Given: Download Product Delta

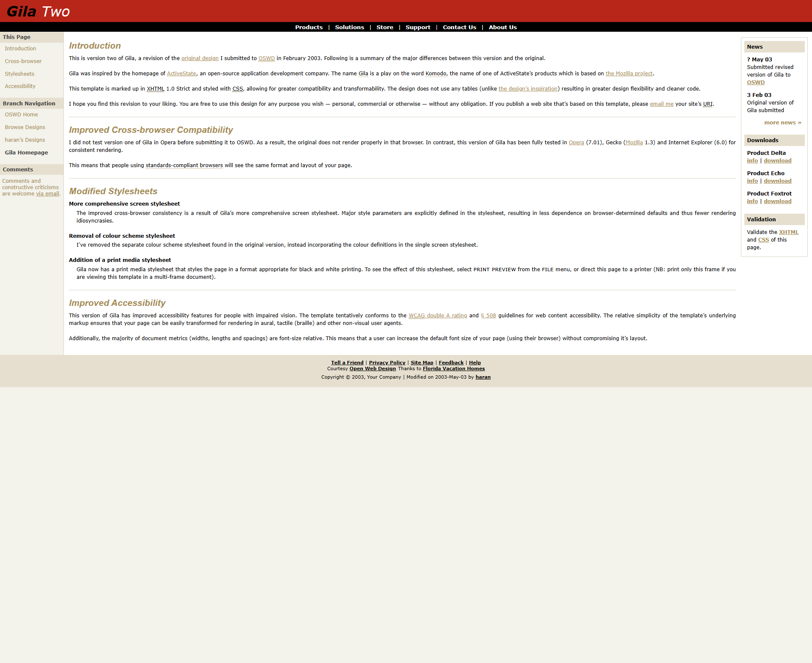Looking at the screenshot, I should 777,161.
